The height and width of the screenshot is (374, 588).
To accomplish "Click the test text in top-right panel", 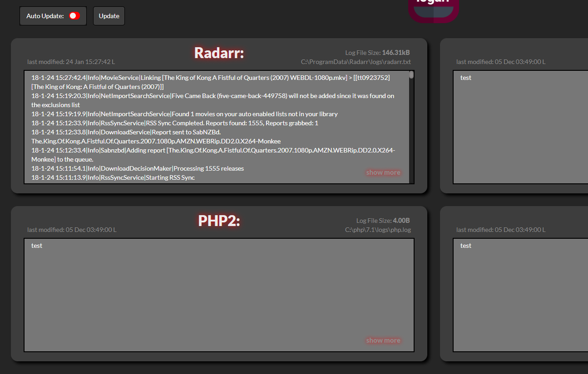I will tap(466, 77).
